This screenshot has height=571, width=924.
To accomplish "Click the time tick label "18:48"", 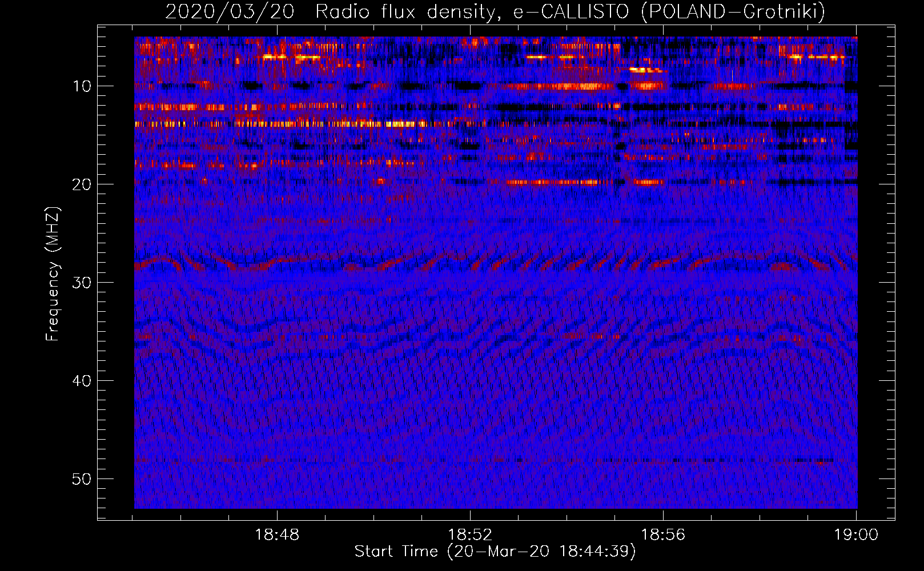I will click(277, 535).
